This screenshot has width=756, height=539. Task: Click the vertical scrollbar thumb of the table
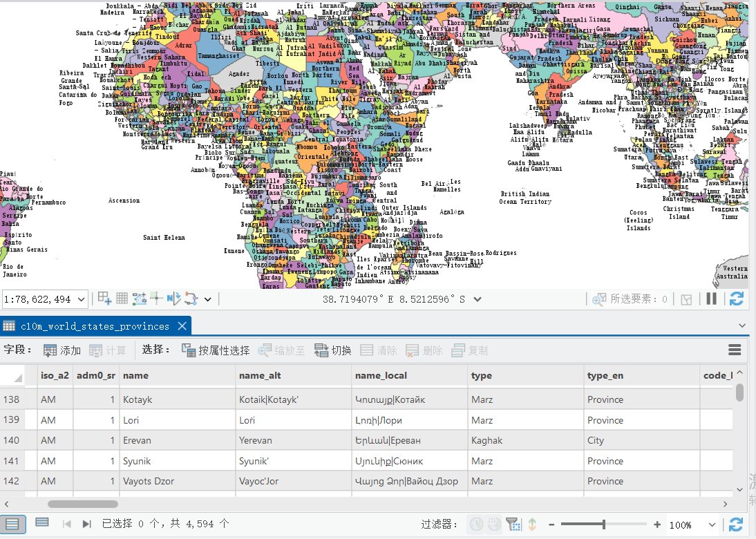point(739,392)
